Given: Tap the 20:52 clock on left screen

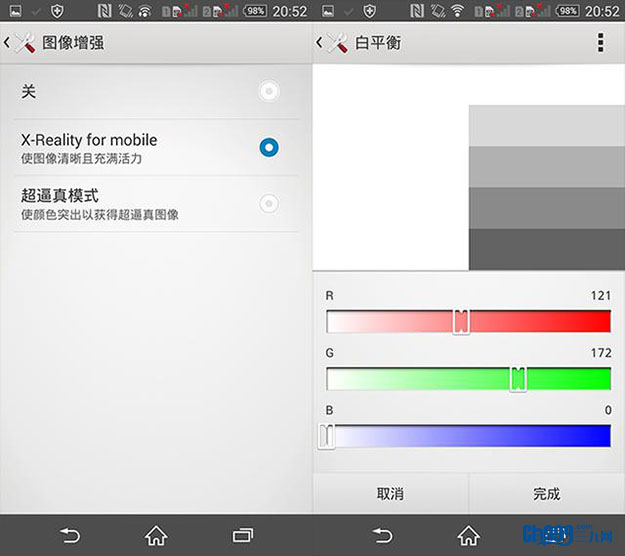Looking at the screenshot, I should [x=290, y=11].
